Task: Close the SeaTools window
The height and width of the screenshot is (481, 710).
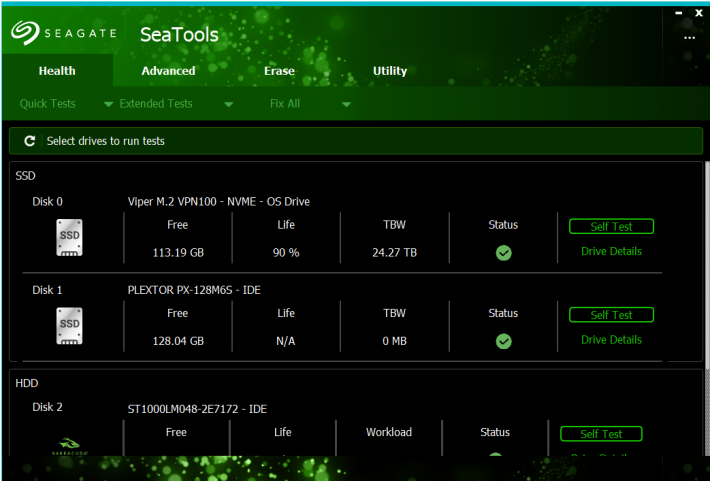Action: pos(699,13)
